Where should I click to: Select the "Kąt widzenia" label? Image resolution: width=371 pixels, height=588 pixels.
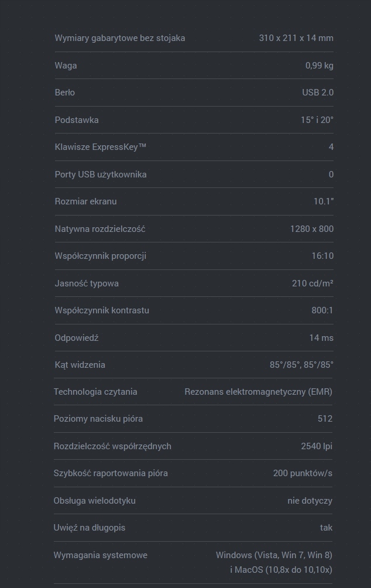pyautogui.click(x=80, y=365)
